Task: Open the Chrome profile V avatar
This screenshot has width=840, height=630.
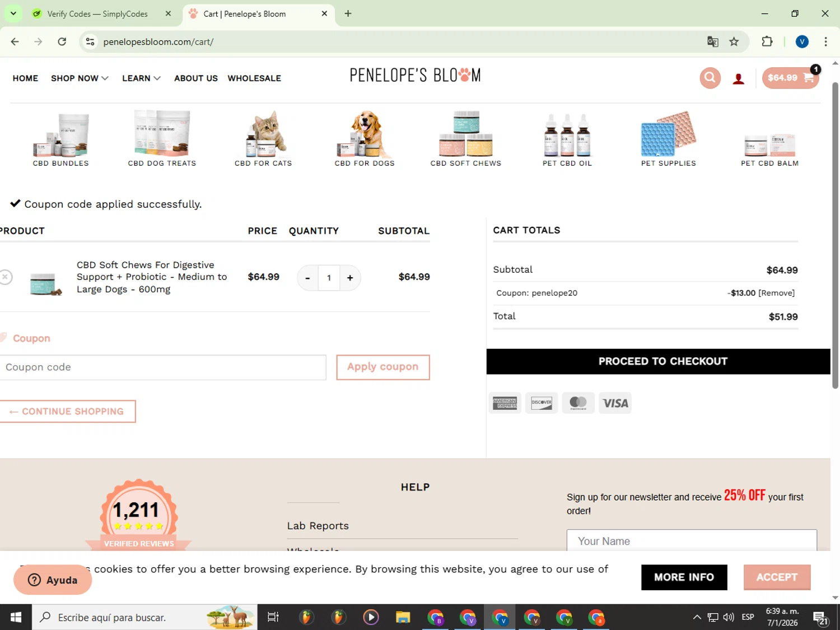Action: coord(802,41)
